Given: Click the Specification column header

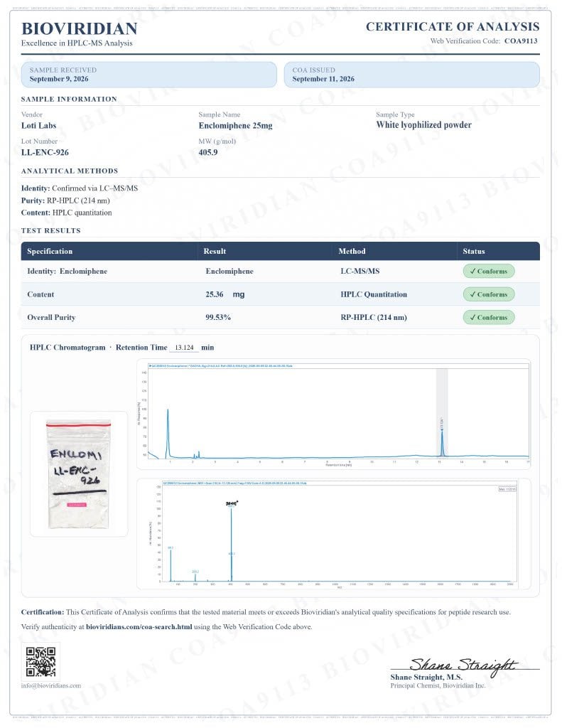Looking at the screenshot, I should coord(50,251).
